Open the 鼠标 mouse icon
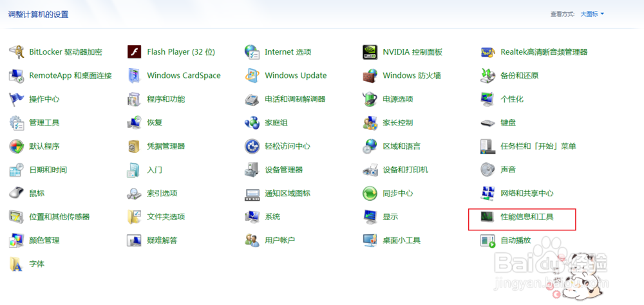This screenshot has width=644, height=305. (17, 193)
